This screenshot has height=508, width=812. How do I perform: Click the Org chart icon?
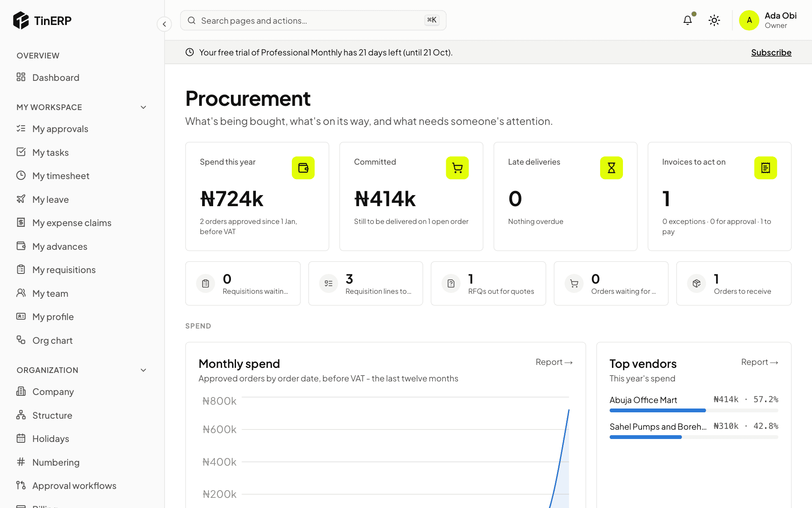click(21, 340)
